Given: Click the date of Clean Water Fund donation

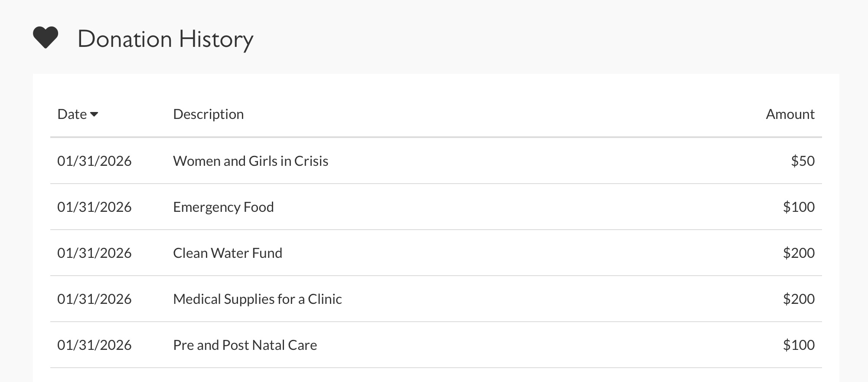Looking at the screenshot, I should point(95,253).
